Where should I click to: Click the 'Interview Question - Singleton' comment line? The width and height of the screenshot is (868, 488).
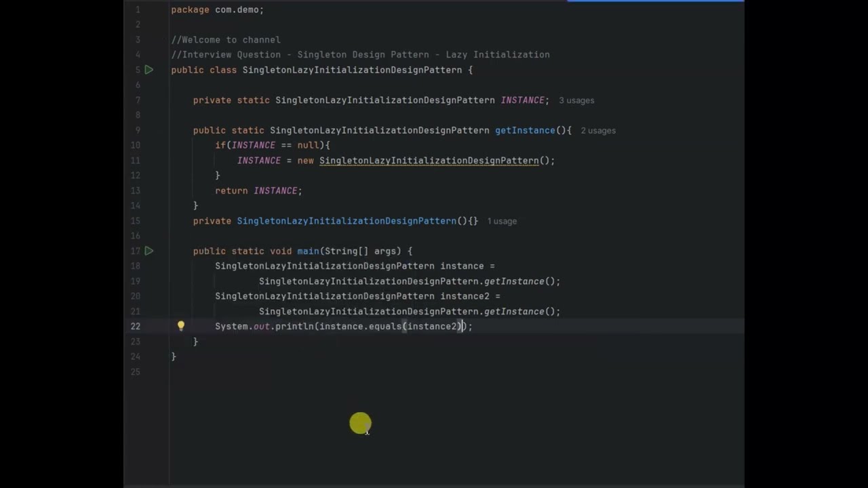pyautogui.click(x=360, y=54)
